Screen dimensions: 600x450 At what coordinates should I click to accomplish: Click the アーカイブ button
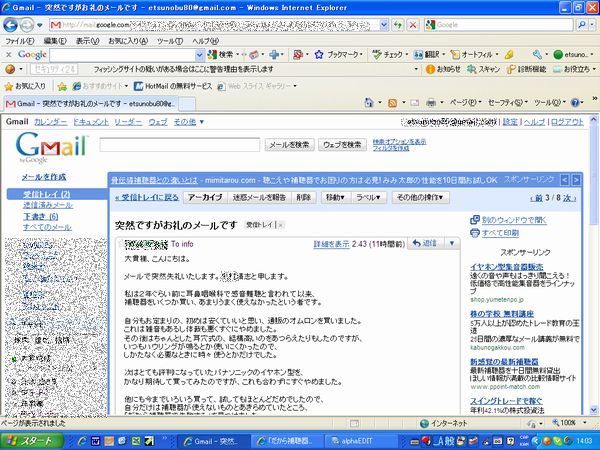click(205, 197)
